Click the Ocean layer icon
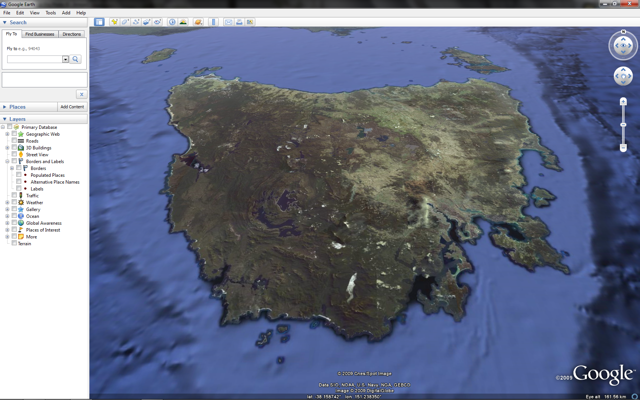The image size is (640, 400). pyautogui.click(x=21, y=216)
